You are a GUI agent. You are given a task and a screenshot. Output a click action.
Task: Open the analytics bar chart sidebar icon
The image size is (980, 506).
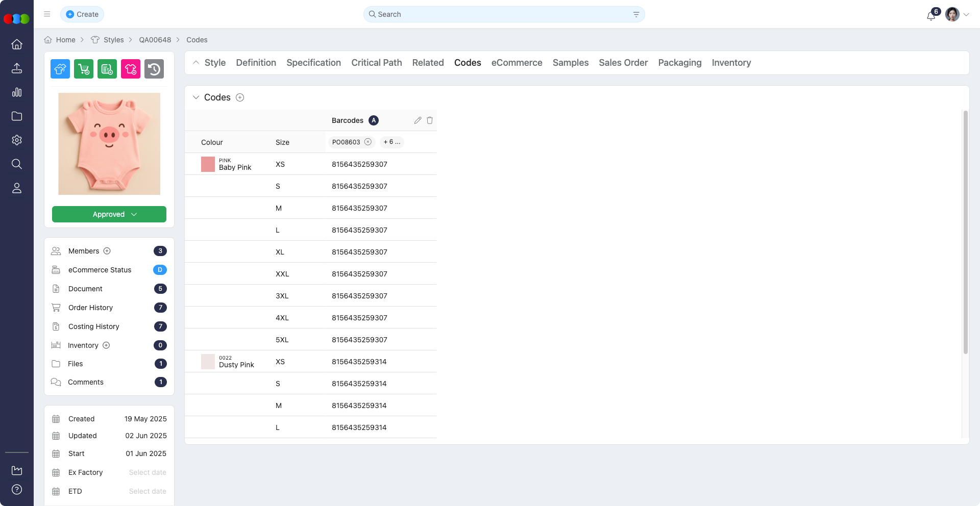[17, 92]
